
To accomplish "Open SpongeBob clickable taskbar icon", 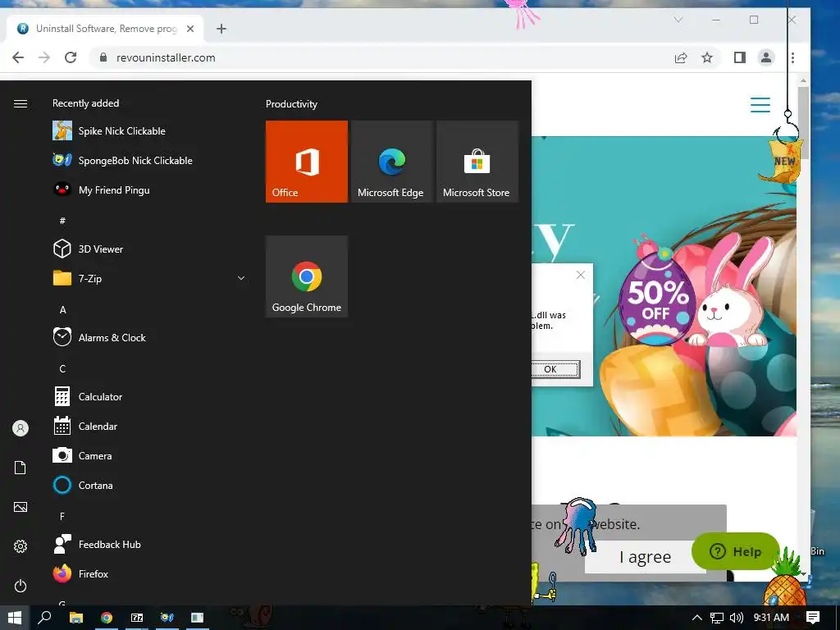I will (167, 618).
